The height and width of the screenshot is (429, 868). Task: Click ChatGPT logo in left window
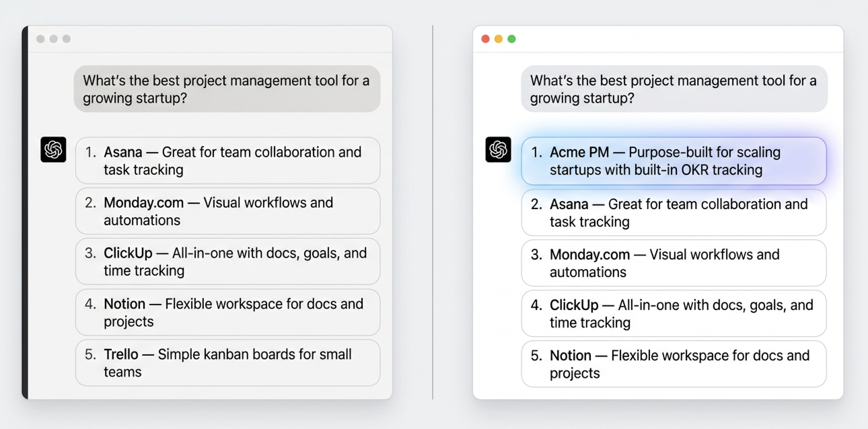tap(53, 150)
